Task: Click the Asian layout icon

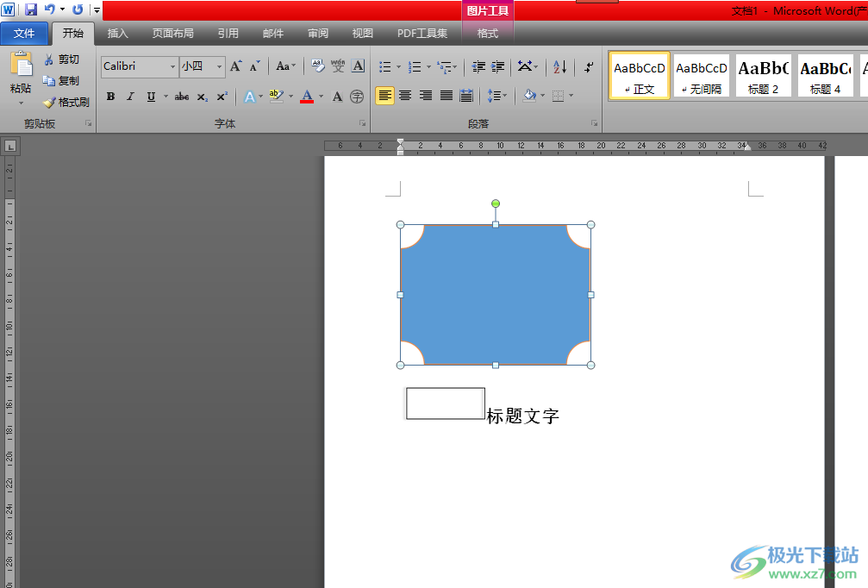Action: (525, 67)
